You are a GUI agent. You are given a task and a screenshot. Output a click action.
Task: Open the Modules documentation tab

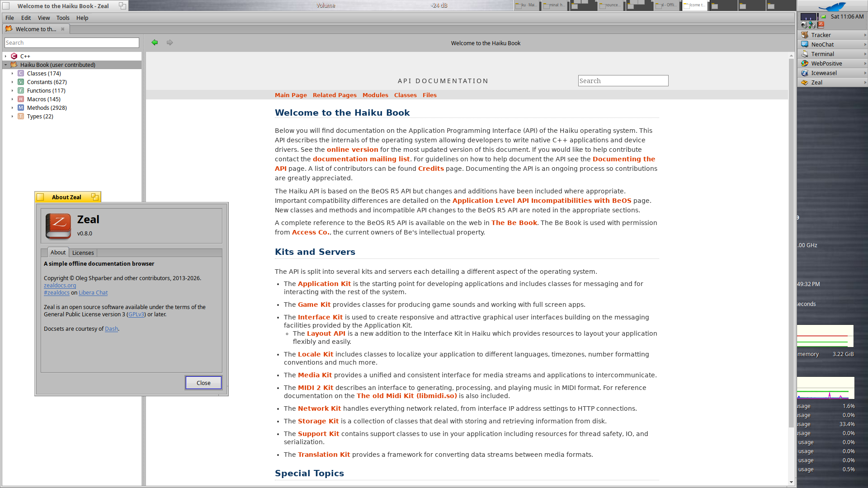click(x=375, y=95)
